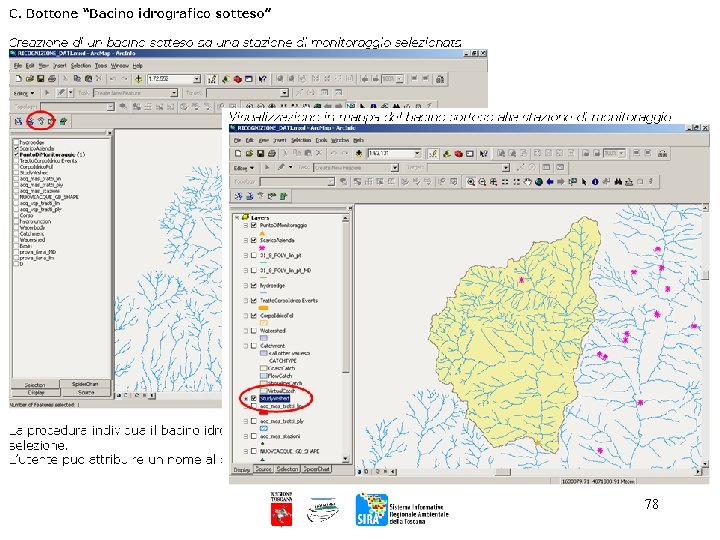This screenshot has width=720, height=540.
Task: Uncheck the PuntoDiMonitoraggio layer checkbox
Action: pyautogui.click(x=253, y=225)
